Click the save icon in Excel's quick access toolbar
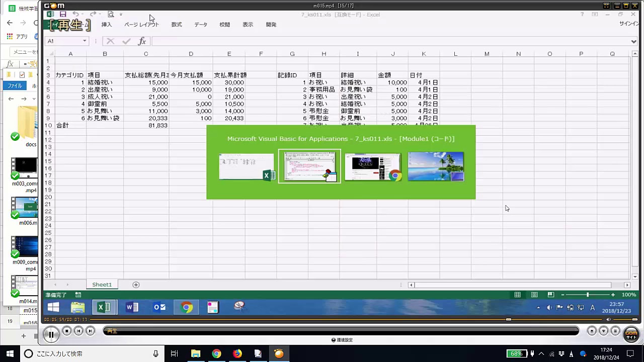 click(x=63, y=15)
